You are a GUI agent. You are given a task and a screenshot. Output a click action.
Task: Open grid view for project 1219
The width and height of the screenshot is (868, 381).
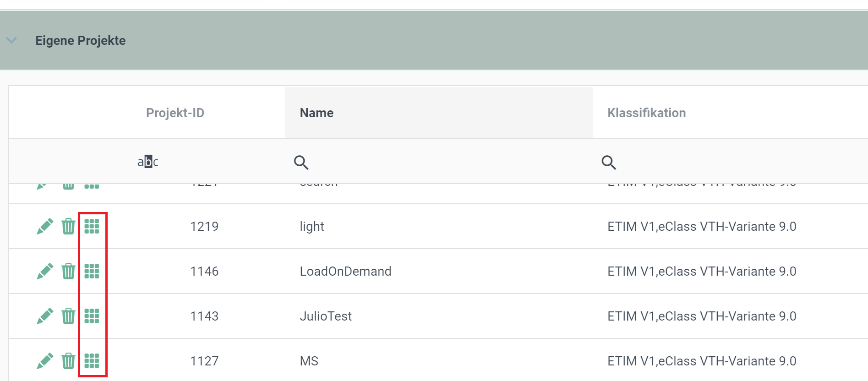coord(92,226)
